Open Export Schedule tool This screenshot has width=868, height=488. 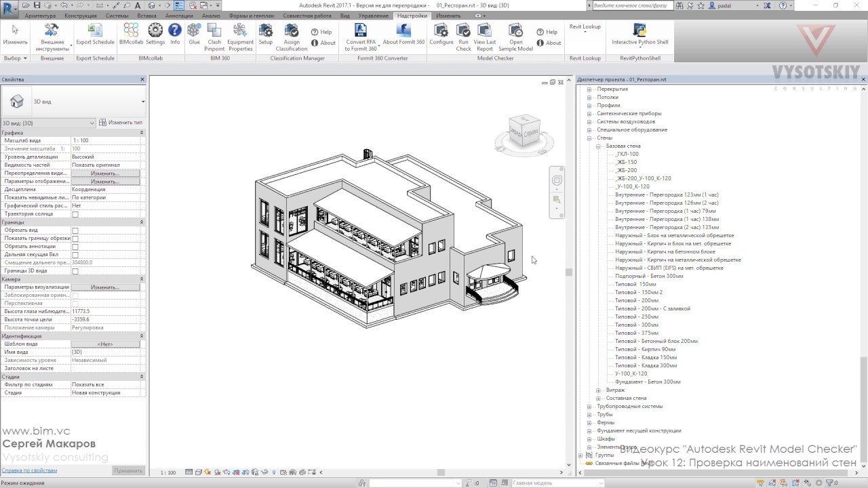click(x=95, y=35)
